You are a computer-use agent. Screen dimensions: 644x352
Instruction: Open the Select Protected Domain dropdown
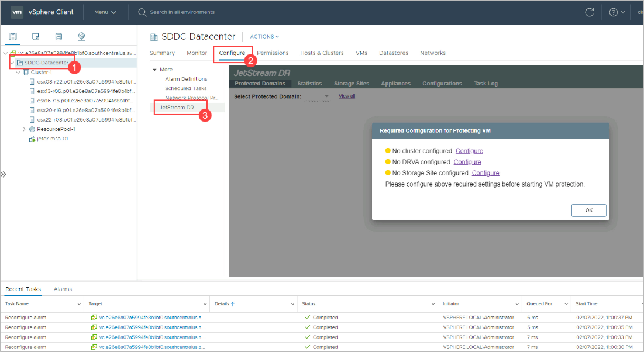coord(325,96)
